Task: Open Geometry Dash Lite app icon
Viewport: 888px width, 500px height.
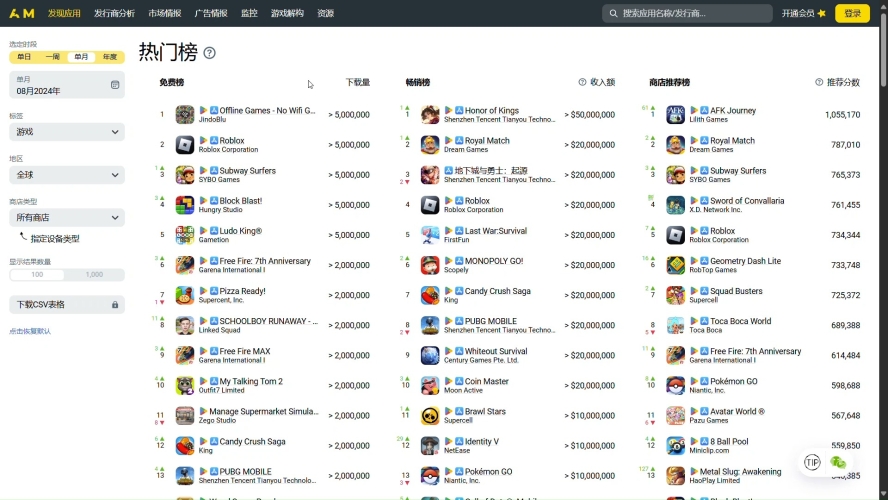Action: [x=675, y=265]
